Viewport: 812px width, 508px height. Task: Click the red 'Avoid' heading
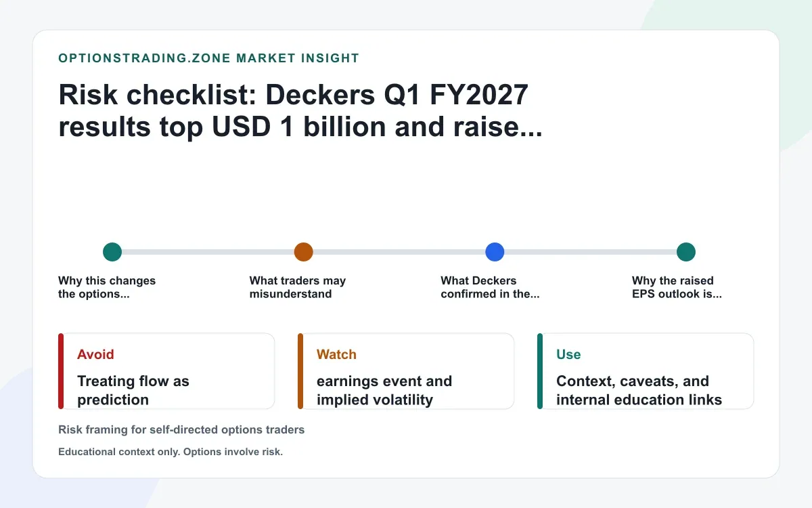(95, 354)
